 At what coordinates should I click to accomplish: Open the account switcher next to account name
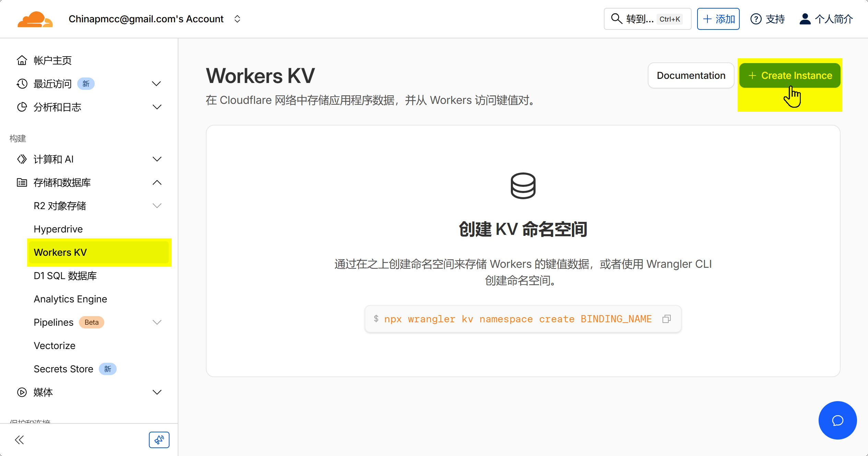(237, 19)
